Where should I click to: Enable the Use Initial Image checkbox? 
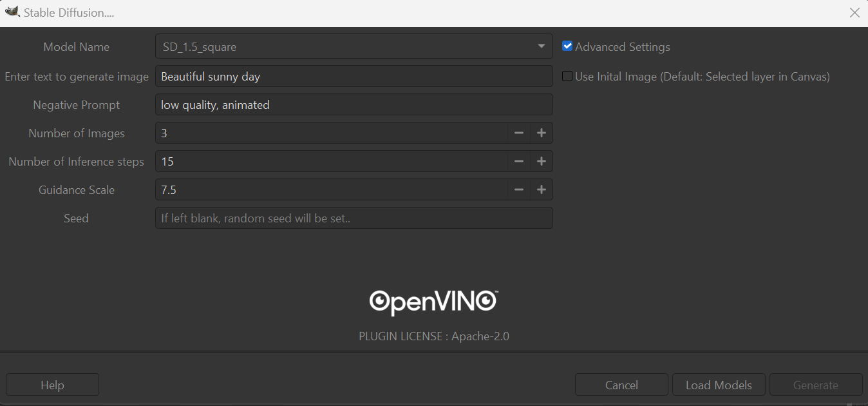coord(567,76)
